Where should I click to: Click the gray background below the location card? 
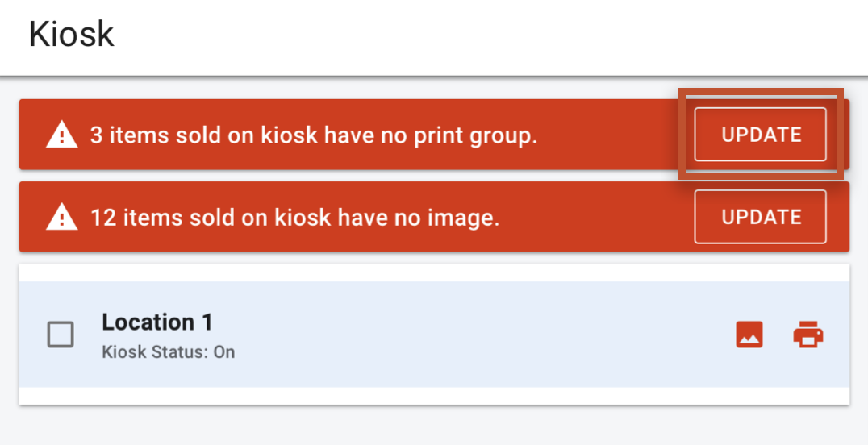435,426
